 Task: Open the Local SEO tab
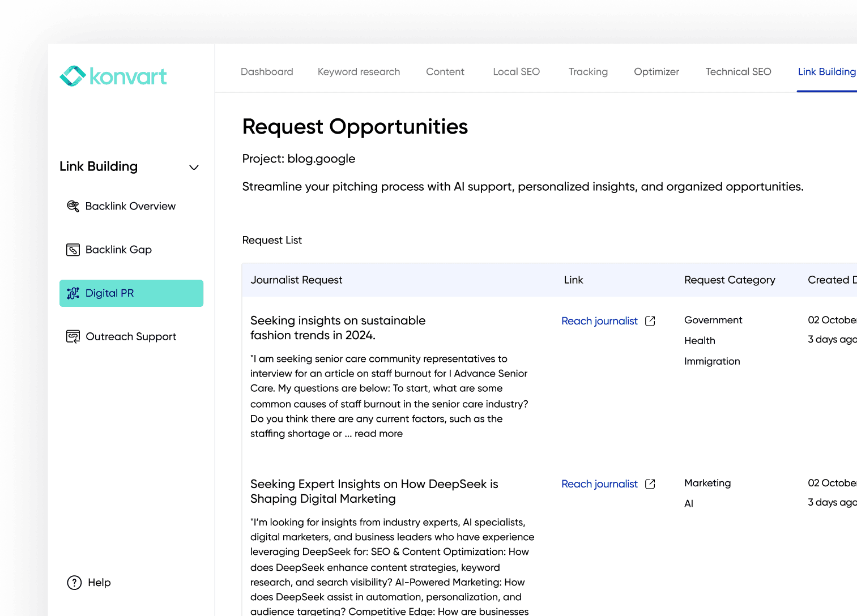(516, 72)
